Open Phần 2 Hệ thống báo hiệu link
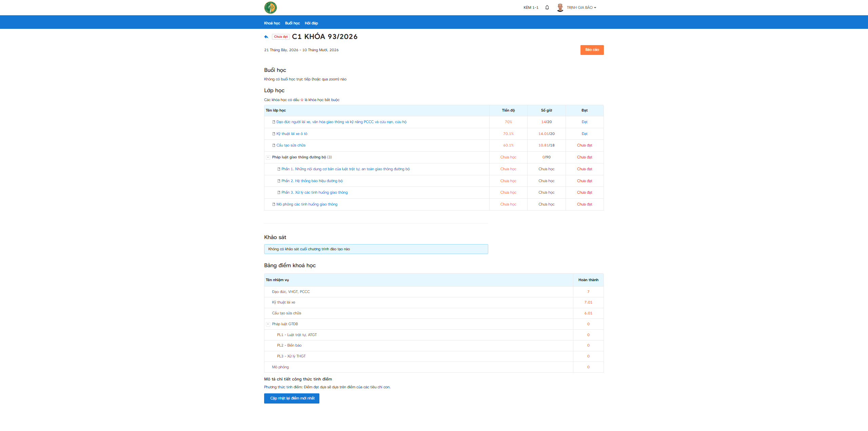 312,181
